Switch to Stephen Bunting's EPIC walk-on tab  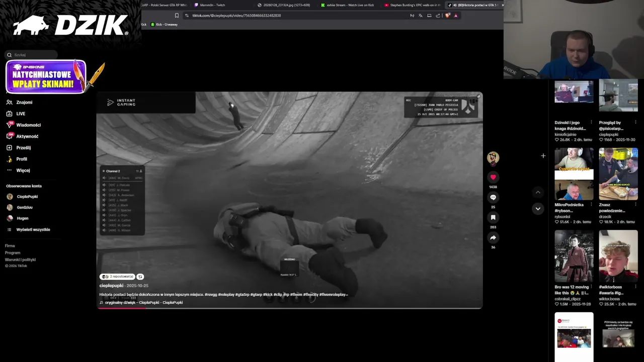[412, 5]
